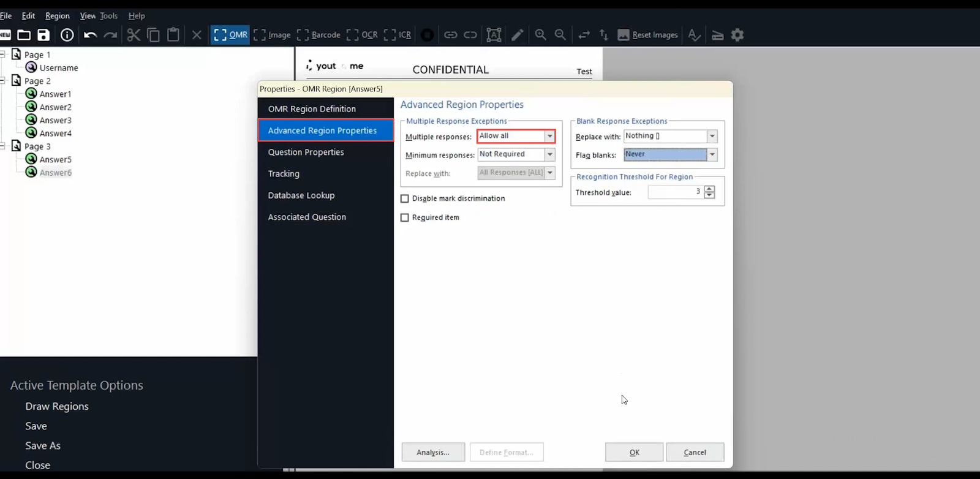Select the Barcode region tool
980x479 pixels.
318,35
